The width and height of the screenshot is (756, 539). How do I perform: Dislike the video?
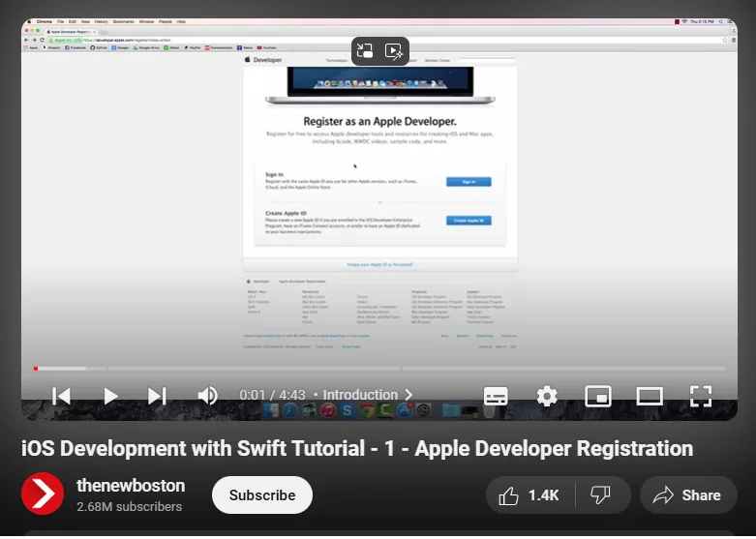coord(601,495)
